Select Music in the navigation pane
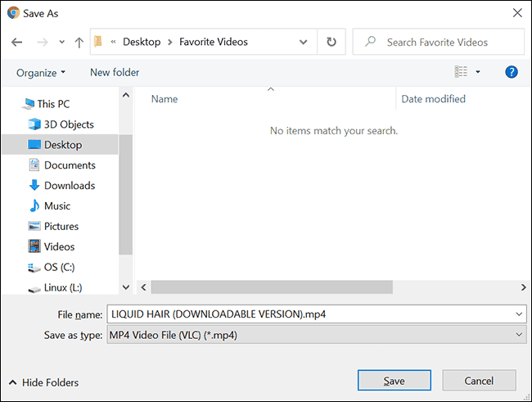 (x=56, y=206)
